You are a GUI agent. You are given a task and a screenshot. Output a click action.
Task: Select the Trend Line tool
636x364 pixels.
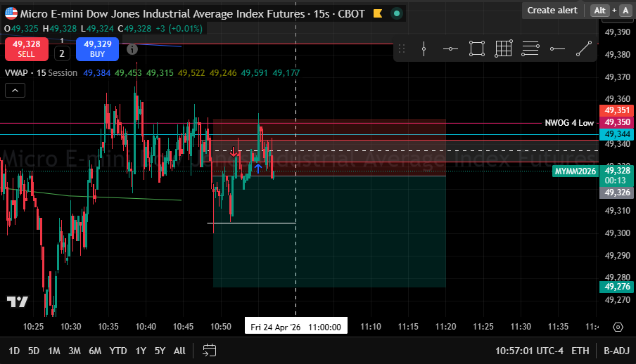pos(584,49)
